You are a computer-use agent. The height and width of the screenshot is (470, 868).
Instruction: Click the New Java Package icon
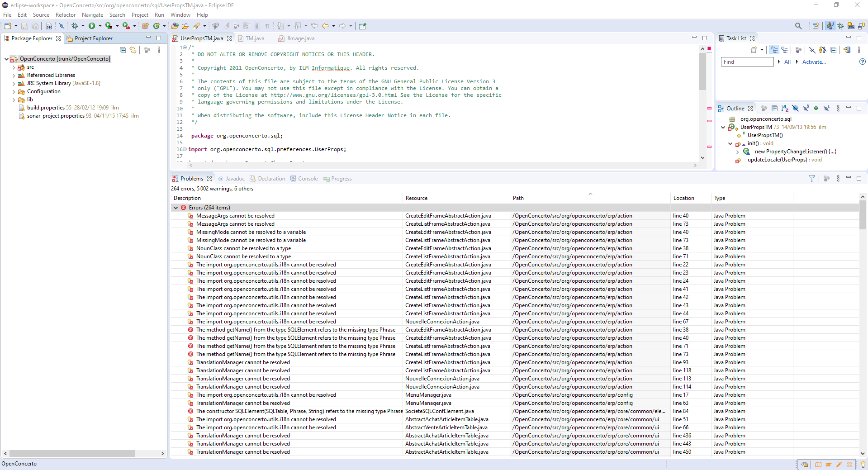[x=146, y=26]
